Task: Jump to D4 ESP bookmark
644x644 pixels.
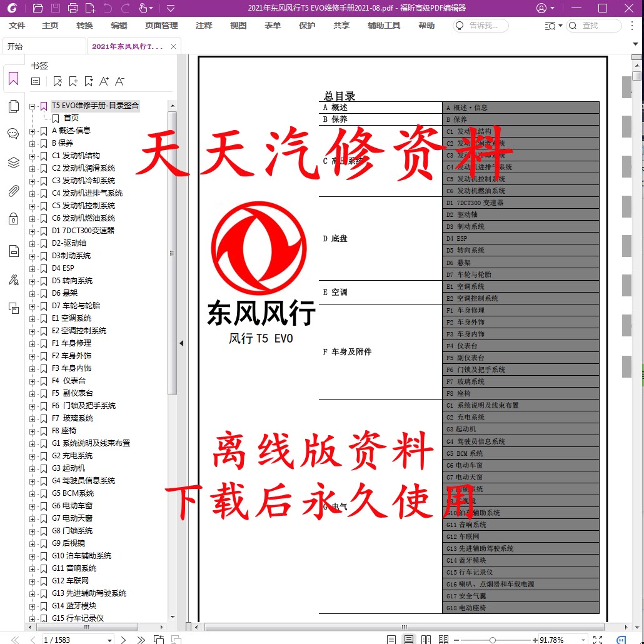Action: [63, 268]
